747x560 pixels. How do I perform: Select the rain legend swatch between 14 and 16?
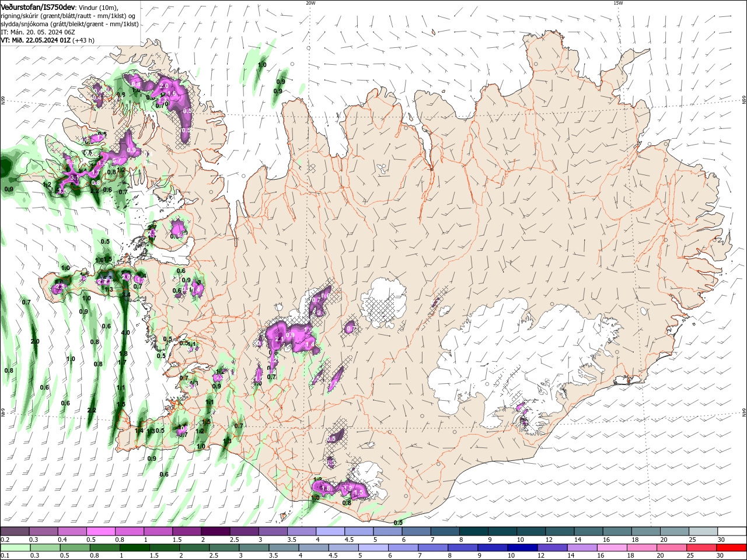581,548
